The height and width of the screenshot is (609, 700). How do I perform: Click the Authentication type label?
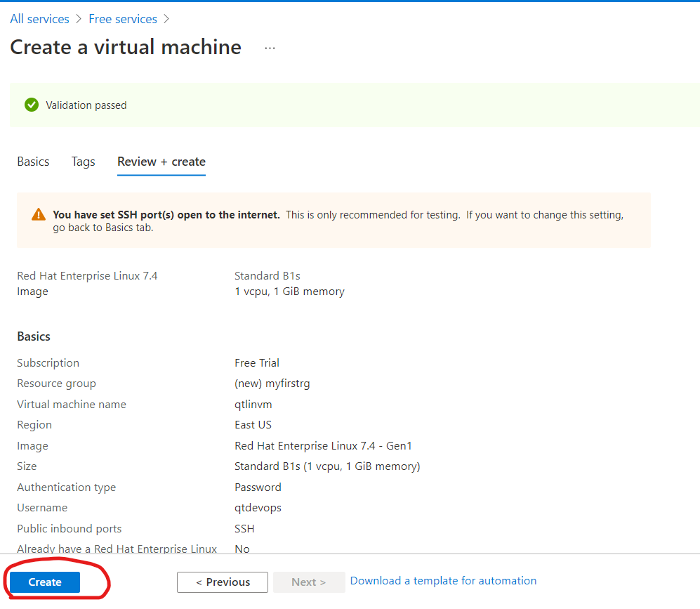point(66,487)
